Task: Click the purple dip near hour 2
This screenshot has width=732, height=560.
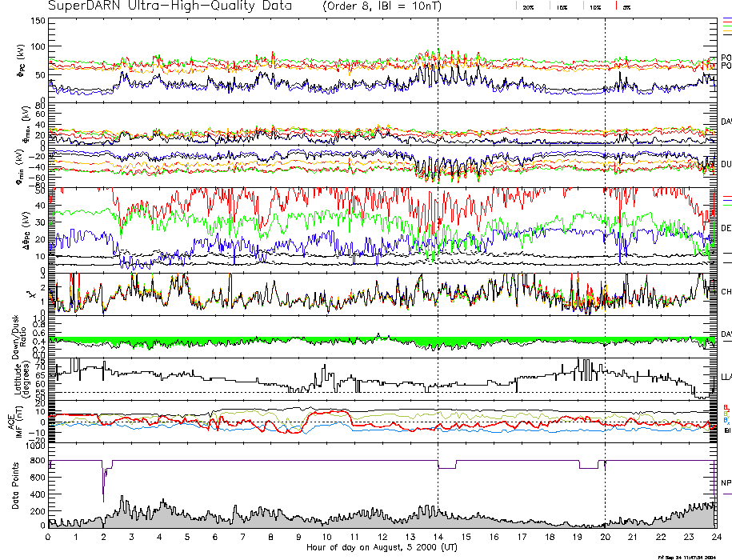Action: [103, 488]
